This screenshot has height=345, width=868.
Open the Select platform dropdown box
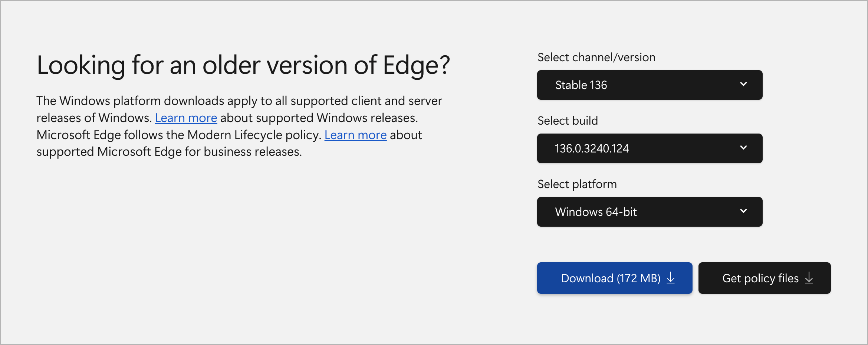(649, 212)
